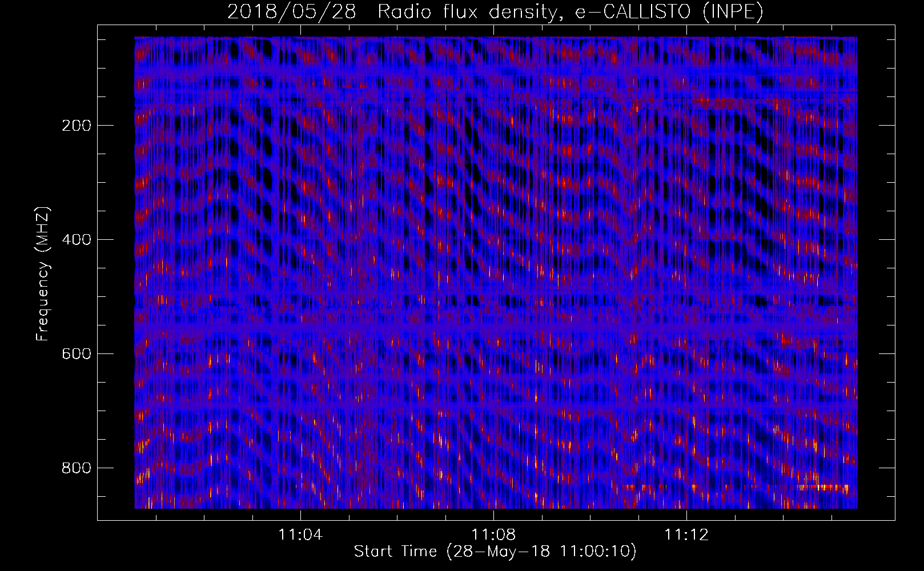Click the 11:08 time tick label
Screen dimensions: 924x571
click(x=493, y=535)
